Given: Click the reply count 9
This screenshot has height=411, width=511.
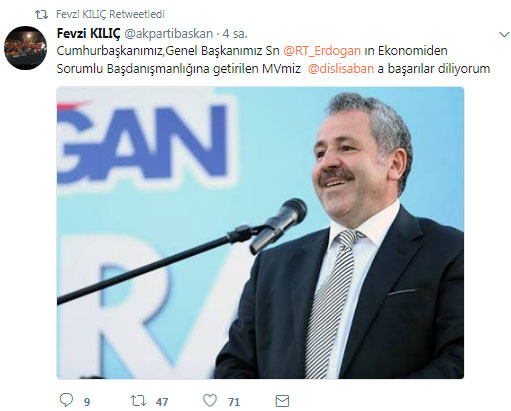Looking at the screenshot, I should pos(87,402).
